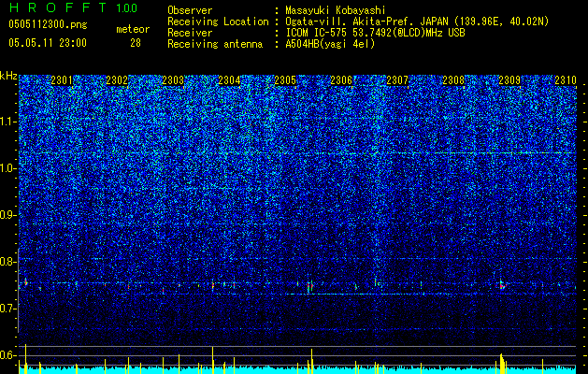
Task: Click the 1.0 kHz axis label
Action: pos(8,168)
